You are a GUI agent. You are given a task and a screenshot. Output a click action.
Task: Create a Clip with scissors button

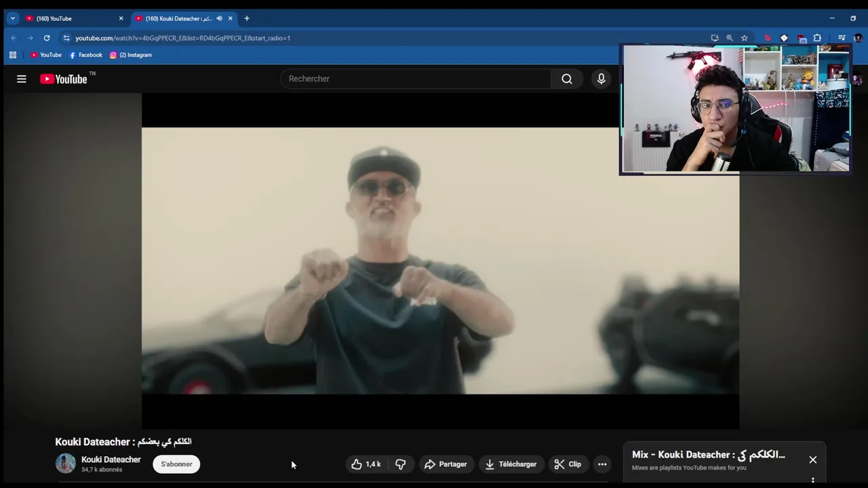click(x=568, y=464)
